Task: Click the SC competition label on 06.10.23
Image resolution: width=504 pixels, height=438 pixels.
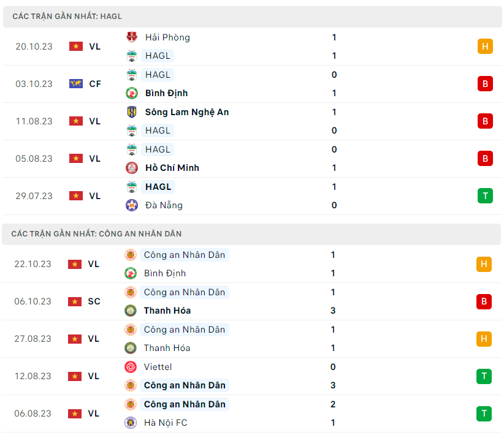Action: pos(94,301)
